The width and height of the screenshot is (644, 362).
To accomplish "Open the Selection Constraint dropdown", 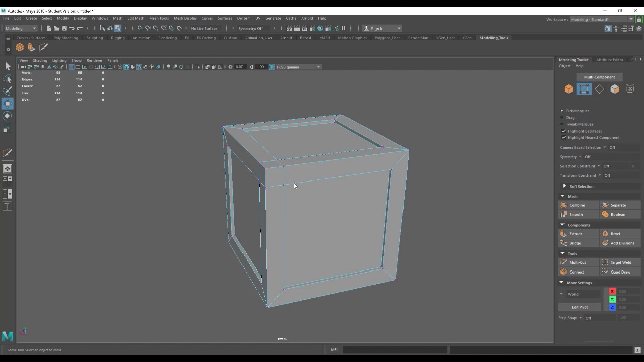I will click(599, 166).
